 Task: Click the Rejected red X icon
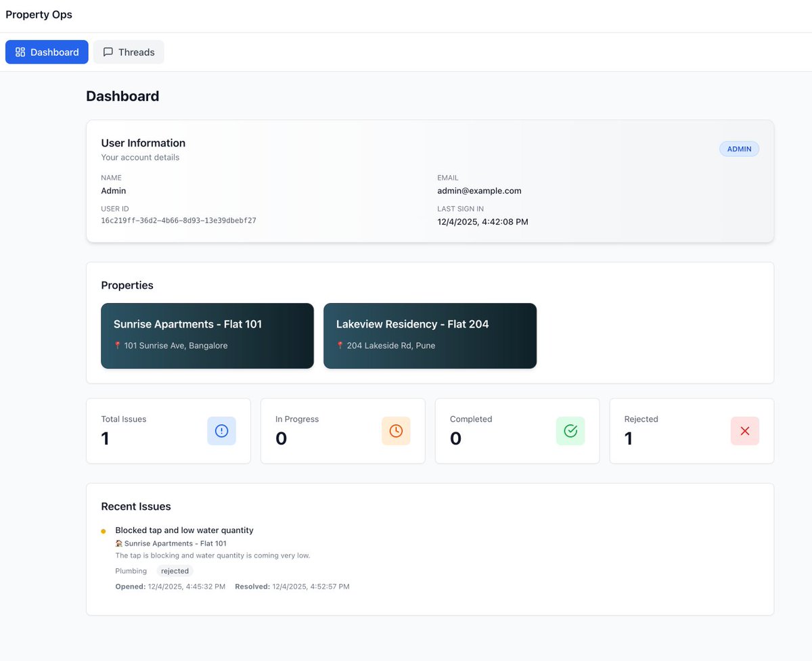745,431
